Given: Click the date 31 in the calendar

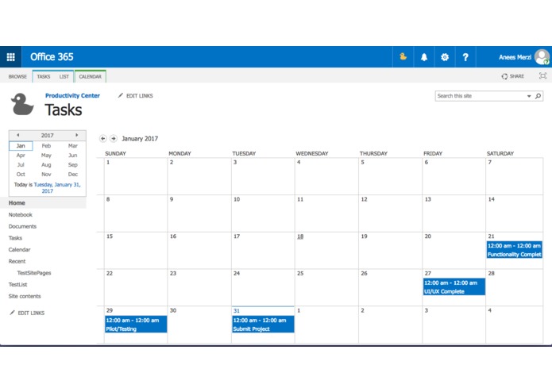Looking at the screenshot, I should pos(237,311).
